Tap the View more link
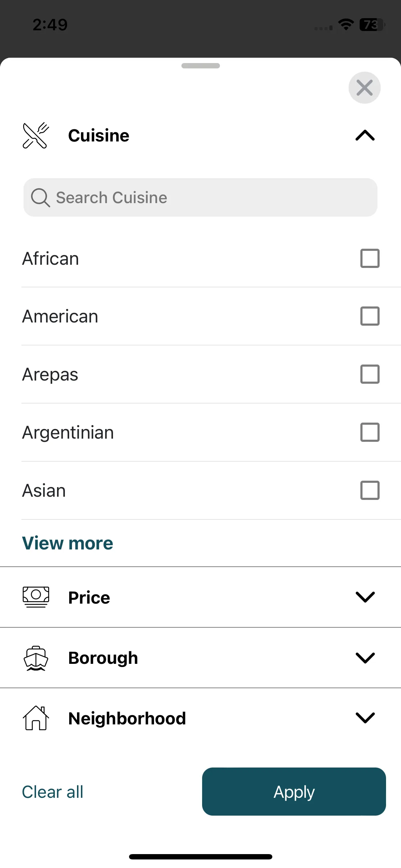This screenshot has width=401, height=868. (x=67, y=543)
